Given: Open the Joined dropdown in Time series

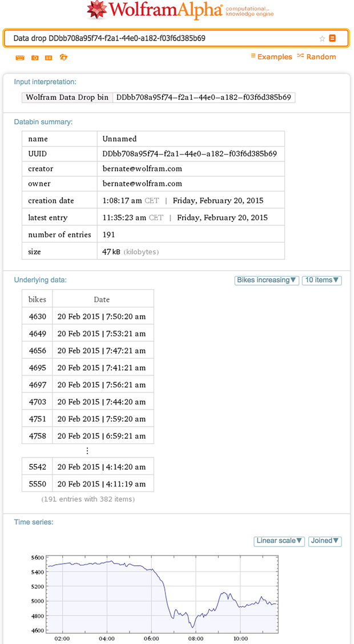Looking at the screenshot, I should (x=324, y=541).
